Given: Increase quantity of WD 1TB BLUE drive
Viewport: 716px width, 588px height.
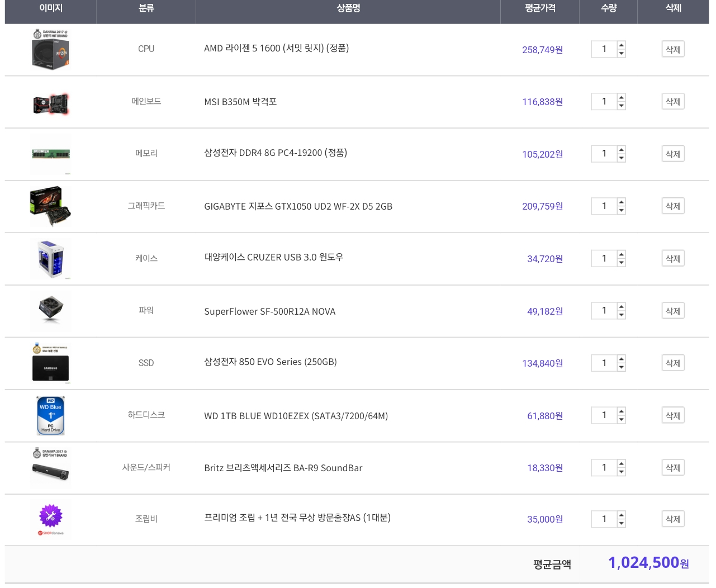Looking at the screenshot, I should click(x=621, y=411).
